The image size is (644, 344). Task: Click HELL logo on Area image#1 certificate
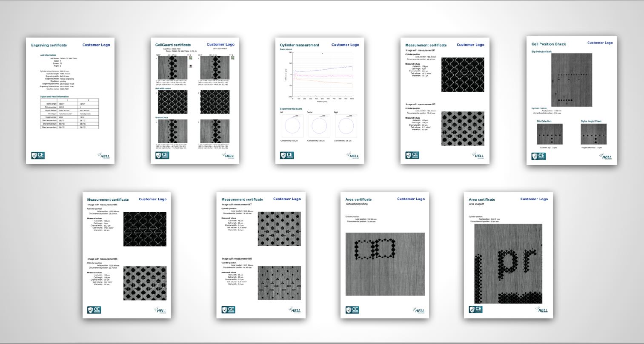(542, 310)
